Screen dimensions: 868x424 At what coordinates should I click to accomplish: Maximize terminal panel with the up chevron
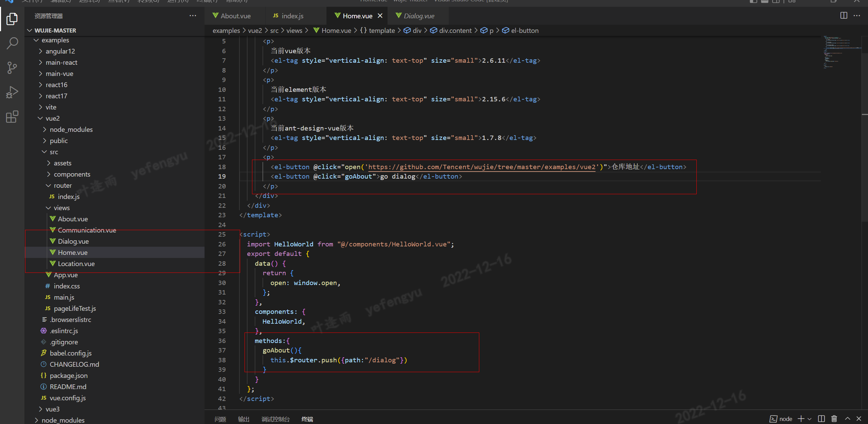(847, 419)
